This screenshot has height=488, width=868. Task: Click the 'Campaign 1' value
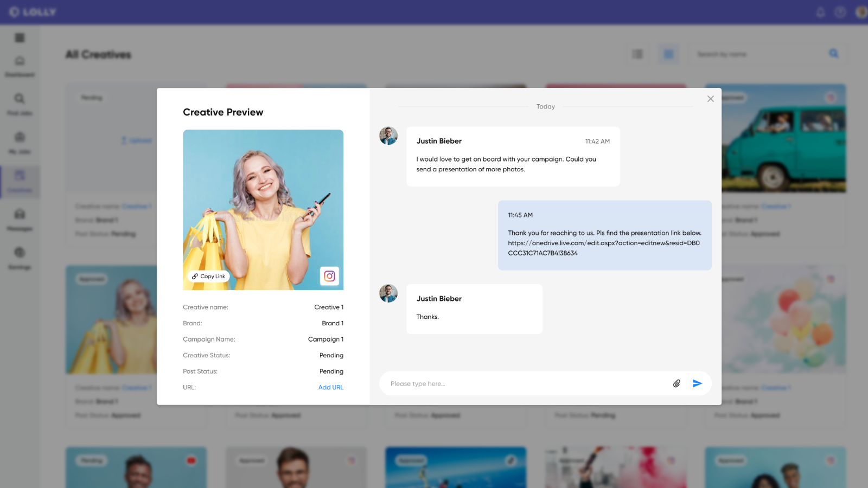coord(325,339)
